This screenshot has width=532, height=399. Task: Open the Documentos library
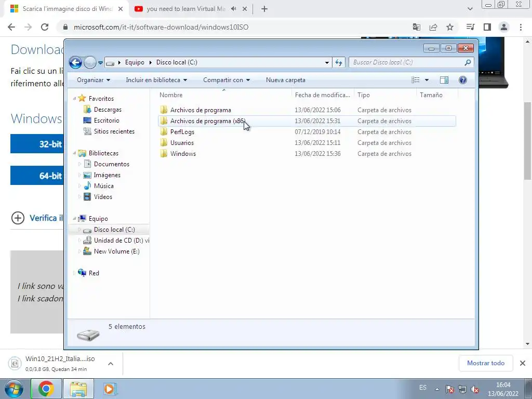(x=111, y=164)
